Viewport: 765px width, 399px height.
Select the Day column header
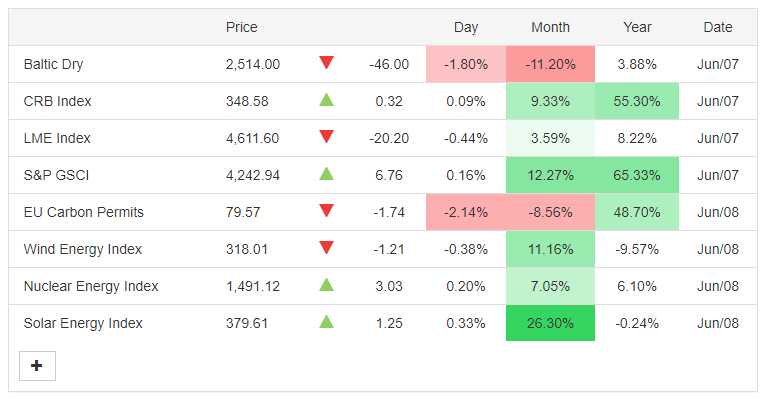pos(466,27)
